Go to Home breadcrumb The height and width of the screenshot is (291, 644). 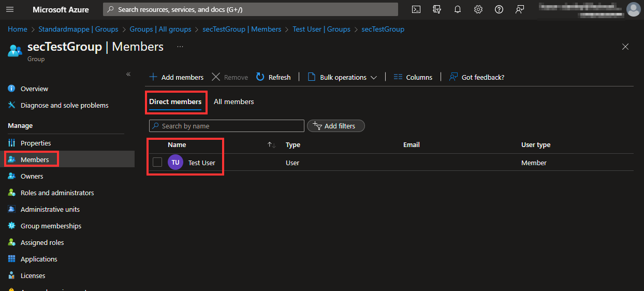click(18, 29)
